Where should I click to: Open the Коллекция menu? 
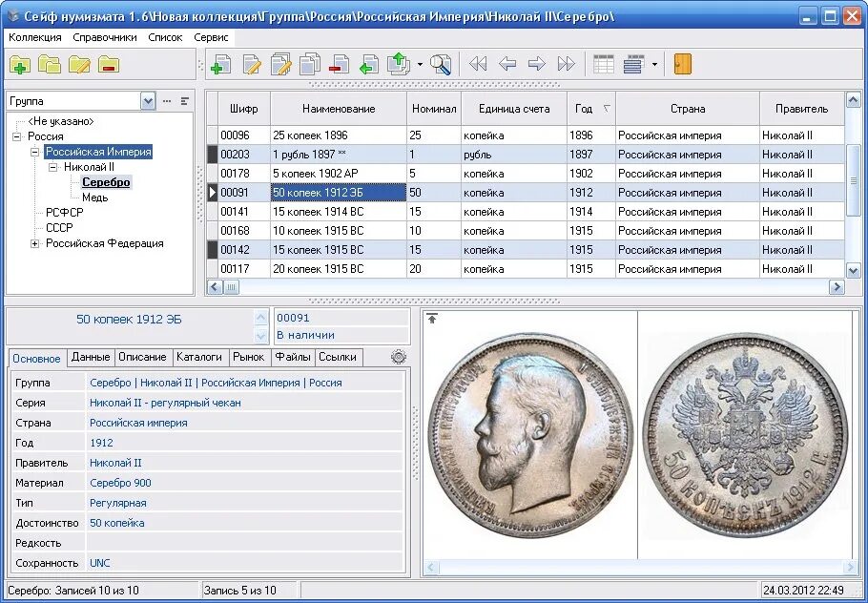pyautogui.click(x=35, y=37)
